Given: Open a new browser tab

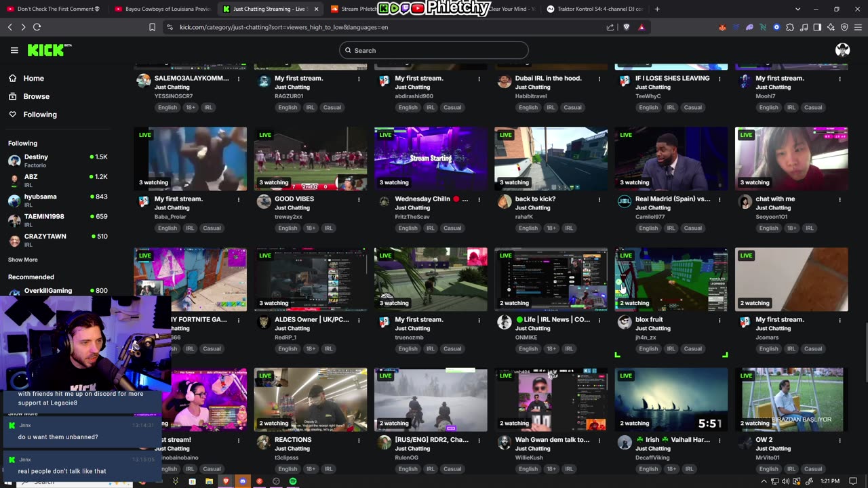Looking at the screenshot, I should point(657,9).
